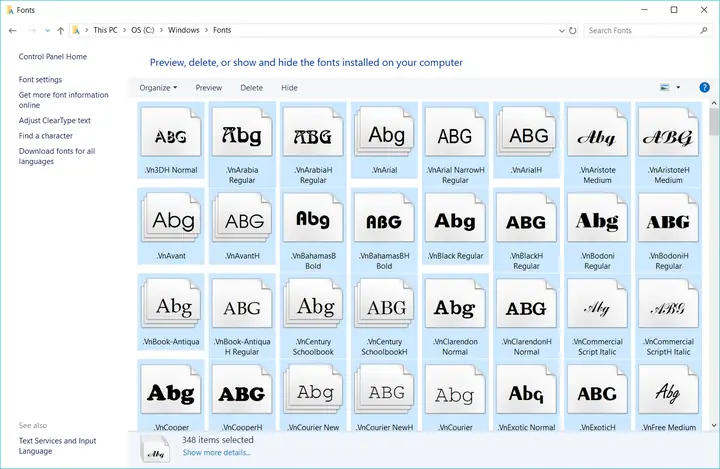Select the .VnAvant font icon
This screenshot has width=720, height=469.
(171, 218)
